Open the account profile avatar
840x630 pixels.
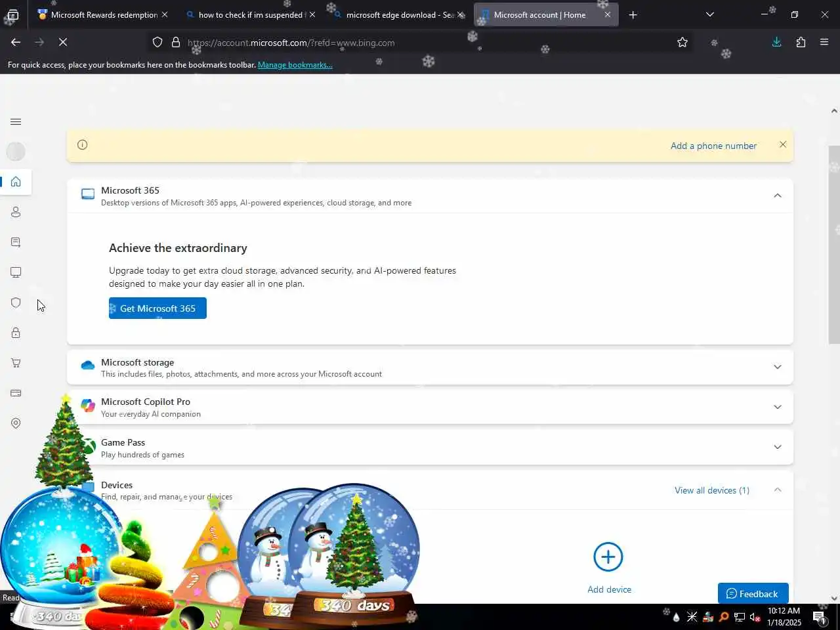point(16,152)
